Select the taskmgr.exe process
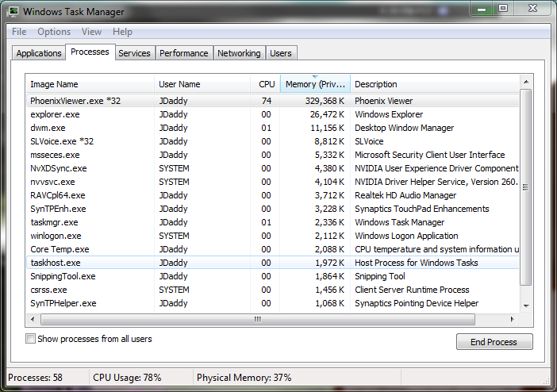 (272, 222)
